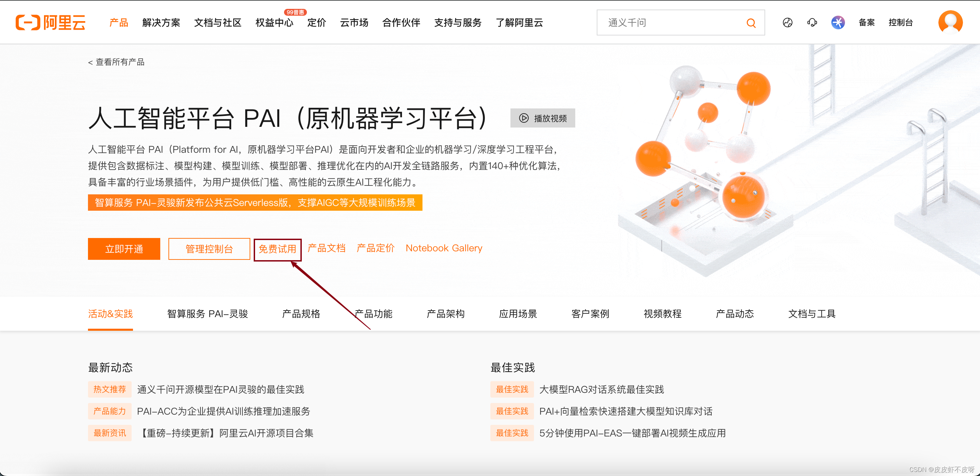Click the Alibaba Cloud logo

click(x=50, y=23)
